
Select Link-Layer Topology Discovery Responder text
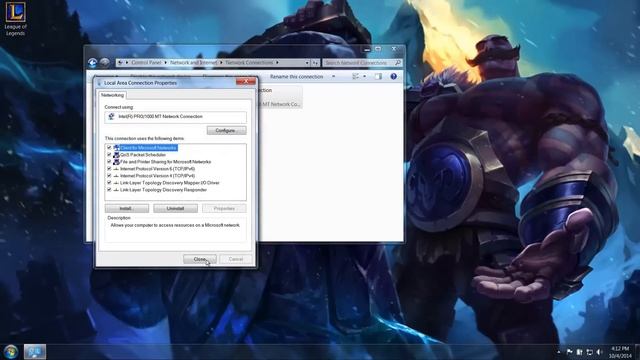tap(163, 190)
